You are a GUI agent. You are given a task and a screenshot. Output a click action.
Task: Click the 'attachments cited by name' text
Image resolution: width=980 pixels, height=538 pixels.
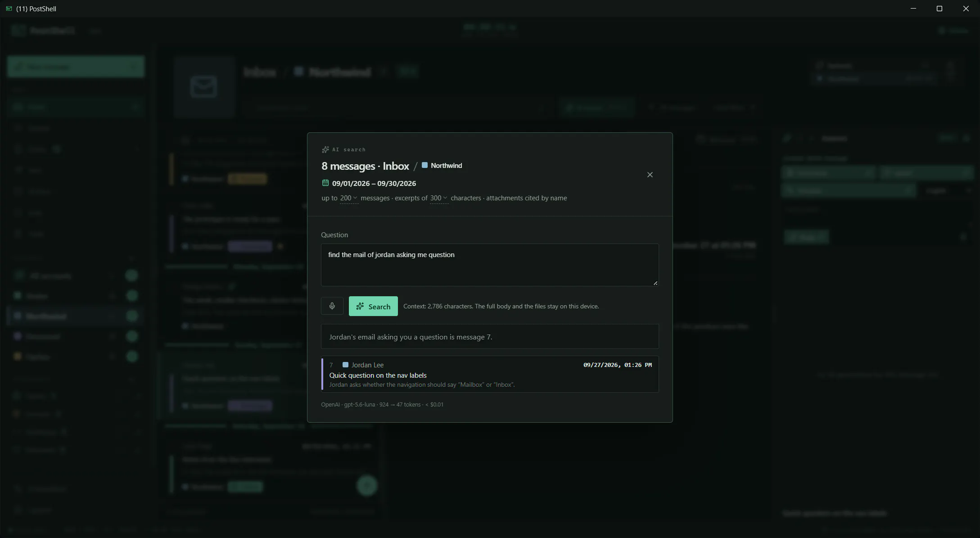pos(526,198)
